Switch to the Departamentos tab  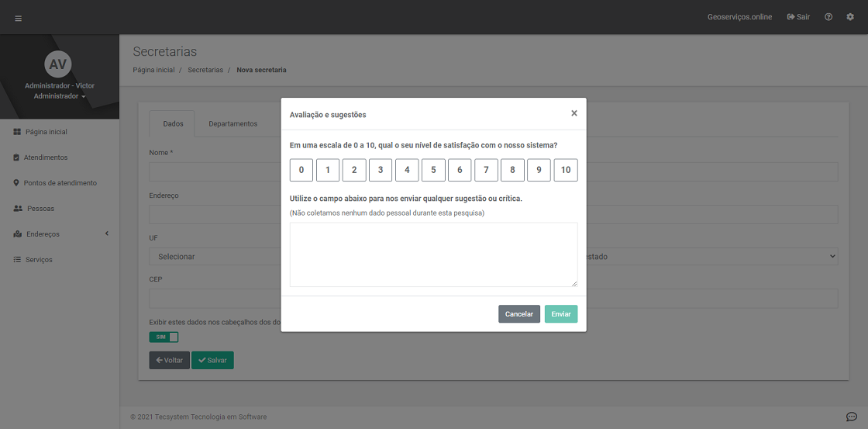(x=232, y=124)
